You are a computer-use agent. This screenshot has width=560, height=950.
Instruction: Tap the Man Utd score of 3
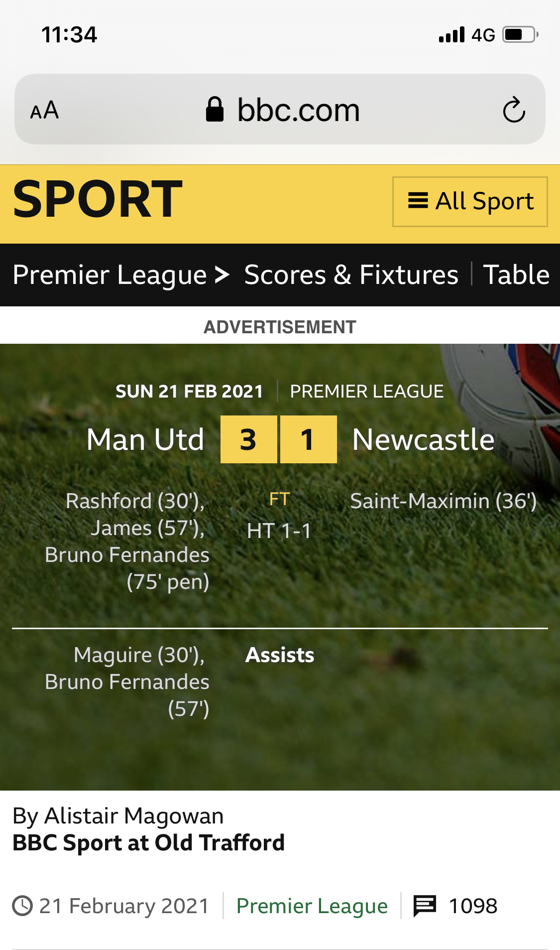(x=248, y=439)
